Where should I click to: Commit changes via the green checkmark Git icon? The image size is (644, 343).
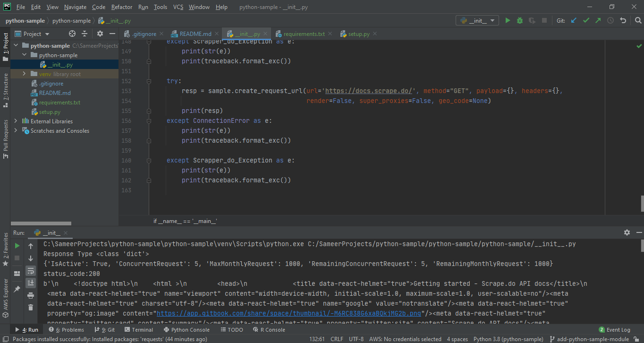click(x=587, y=20)
